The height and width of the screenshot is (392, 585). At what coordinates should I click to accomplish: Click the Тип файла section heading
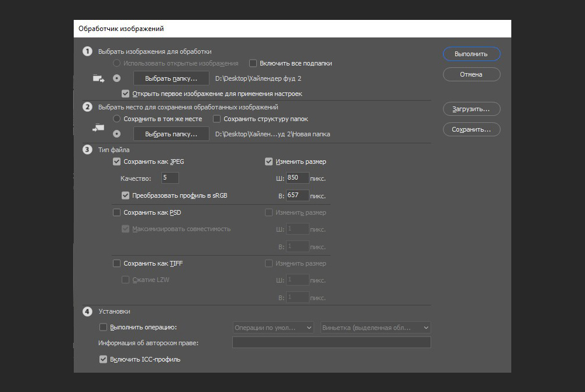click(114, 150)
